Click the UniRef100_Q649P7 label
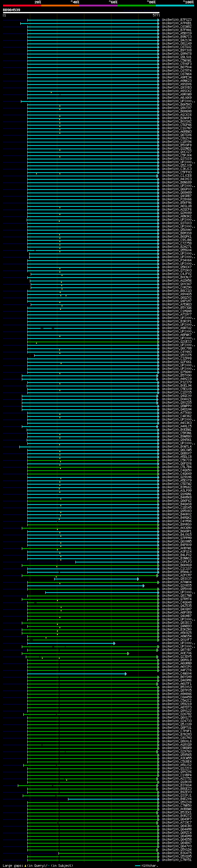Screen dimensions: 197x868 click(177, 819)
